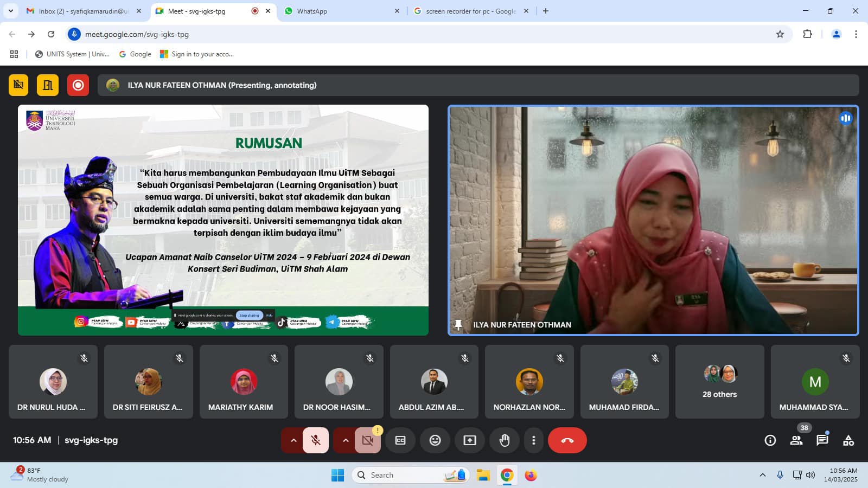Click Stop sharing in the sharing notification
Screen dimensions: 868x488
point(250,315)
